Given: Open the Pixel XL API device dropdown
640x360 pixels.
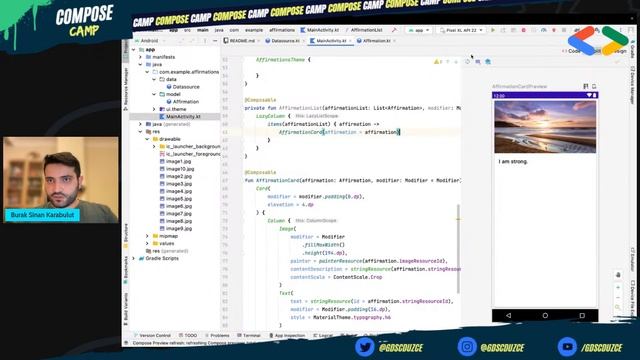Looking at the screenshot, I should point(461,30).
